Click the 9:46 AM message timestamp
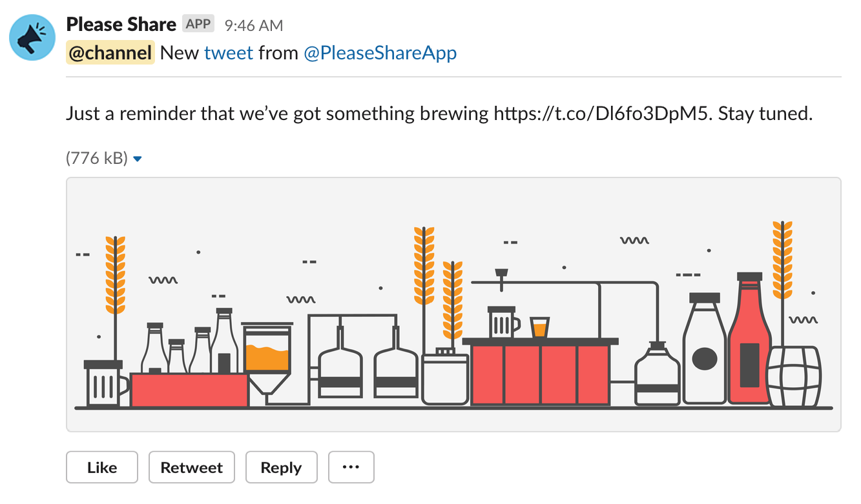 click(x=253, y=25)
